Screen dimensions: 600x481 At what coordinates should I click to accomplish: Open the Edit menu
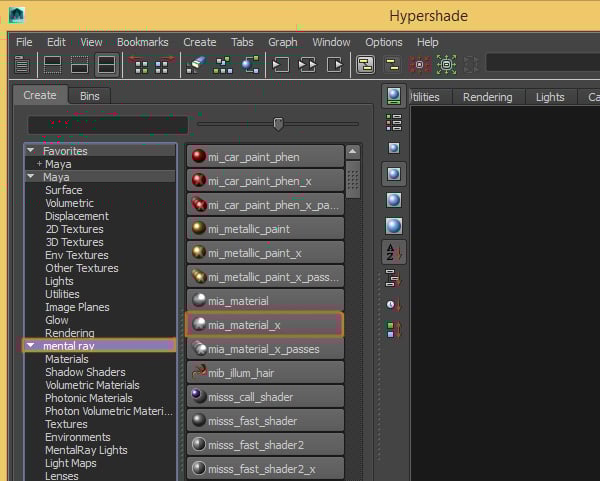tap(56, 42)
